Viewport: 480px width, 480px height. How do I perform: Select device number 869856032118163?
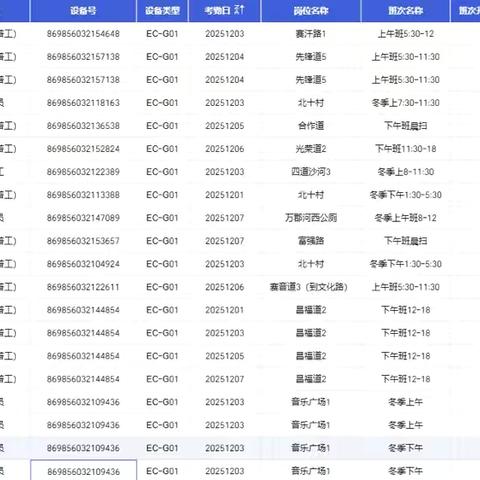pyautogui.click(x=83, y=103)
